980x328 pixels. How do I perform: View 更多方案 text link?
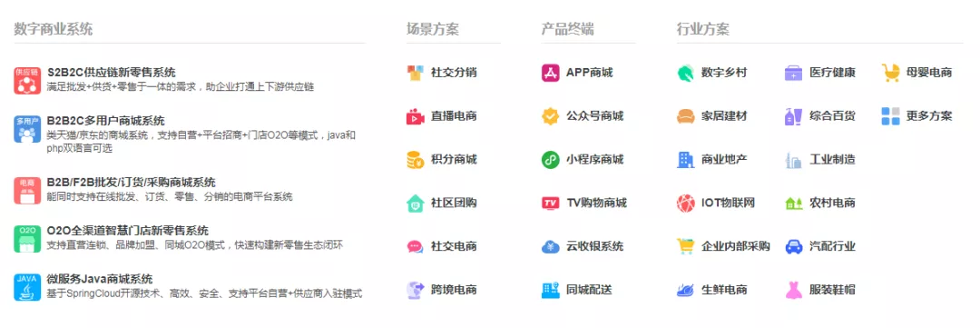click(929, 116)
